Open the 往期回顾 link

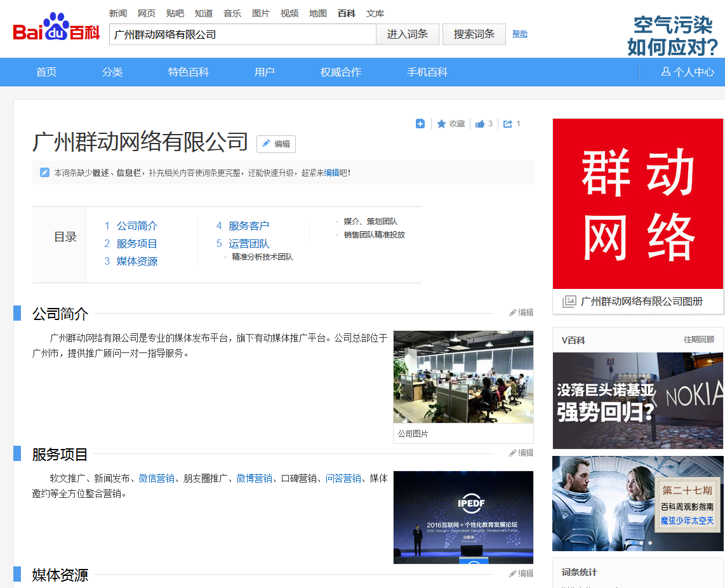(x=698, y=340)
